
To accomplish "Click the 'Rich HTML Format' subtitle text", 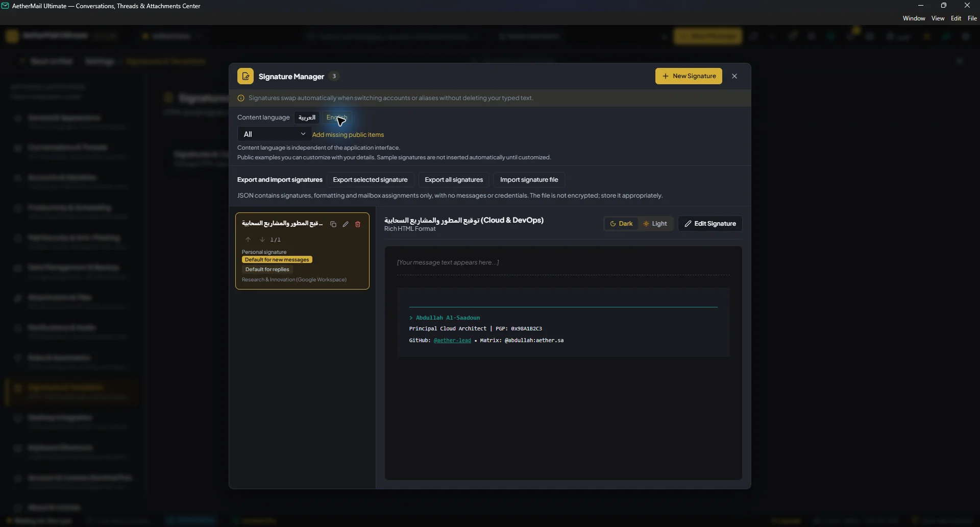I will pyautogui.click(x=410, y=229).
